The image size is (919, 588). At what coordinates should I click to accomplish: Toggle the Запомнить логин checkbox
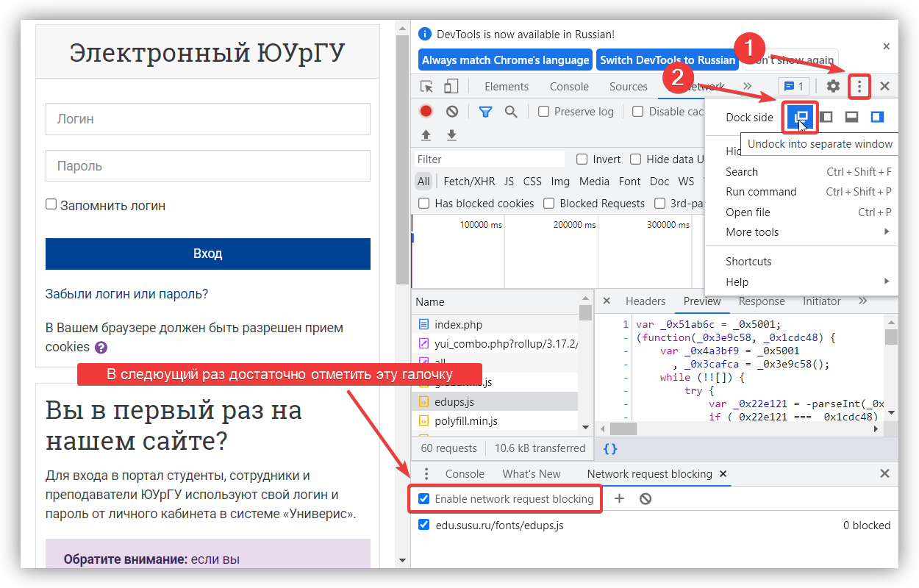click(51, 204)
